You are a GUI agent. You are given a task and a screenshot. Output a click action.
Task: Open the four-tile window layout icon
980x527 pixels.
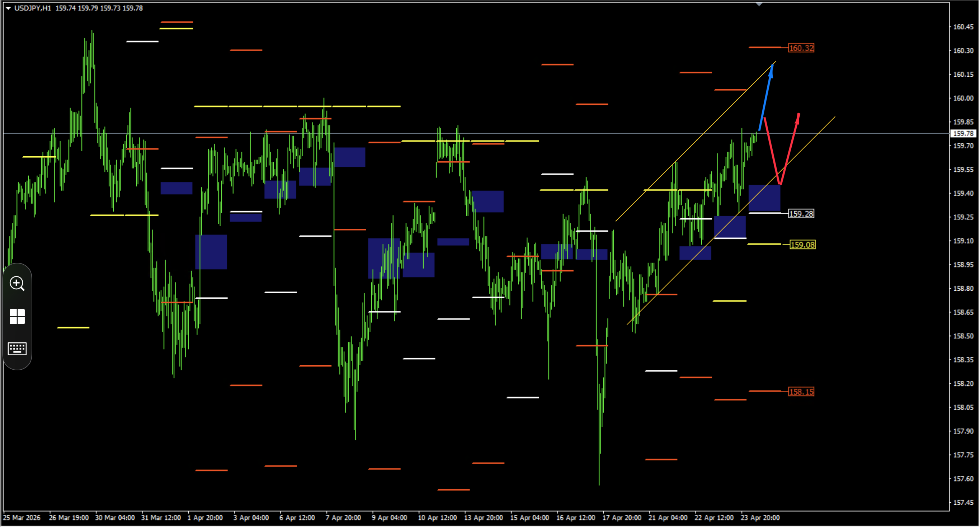[x=17, y=316]
